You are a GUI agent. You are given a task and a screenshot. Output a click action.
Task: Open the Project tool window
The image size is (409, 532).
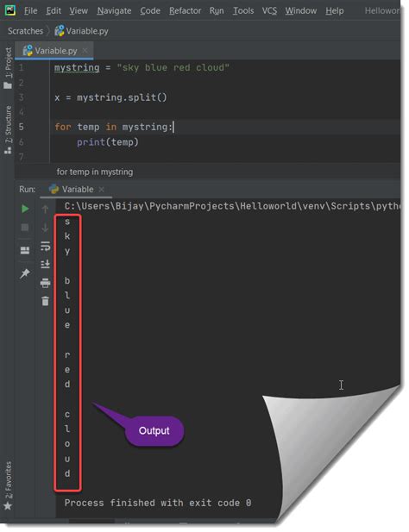point(8,68)
